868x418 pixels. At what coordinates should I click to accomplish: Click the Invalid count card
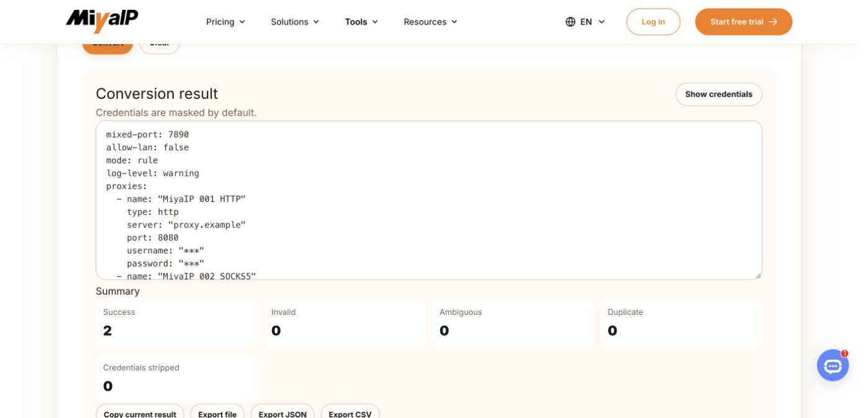345,323
